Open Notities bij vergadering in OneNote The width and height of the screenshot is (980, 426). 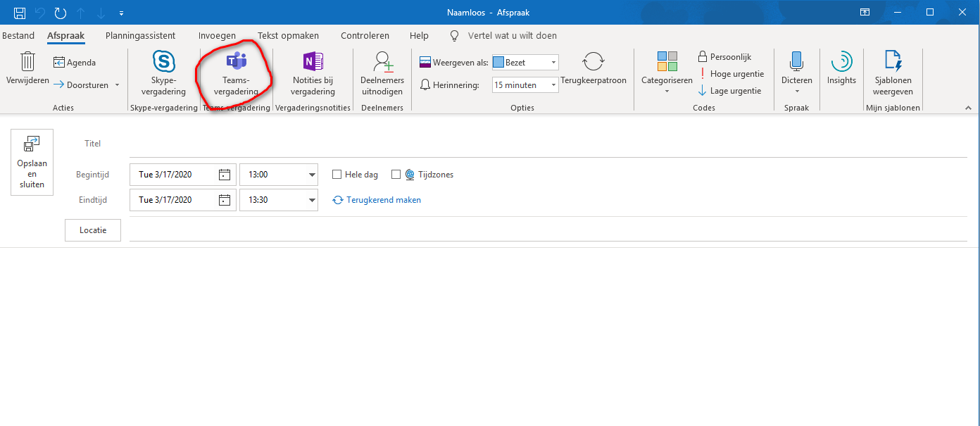pyautogui.click(x=313, y=62)
